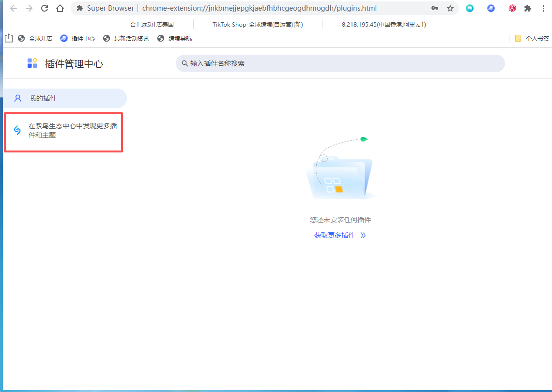Open the 跨境导航 bookmark
The height and width of the screenshot is (392, 552).
175,38
